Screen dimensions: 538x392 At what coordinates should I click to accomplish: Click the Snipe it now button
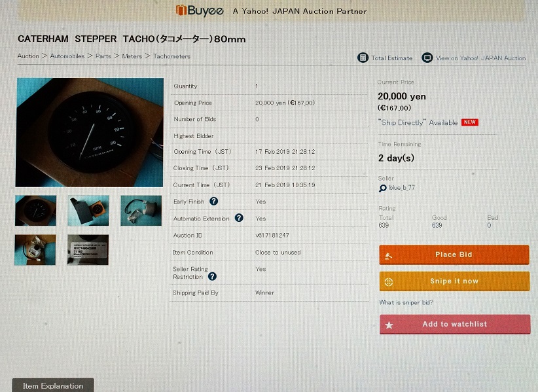click(454, 281)
